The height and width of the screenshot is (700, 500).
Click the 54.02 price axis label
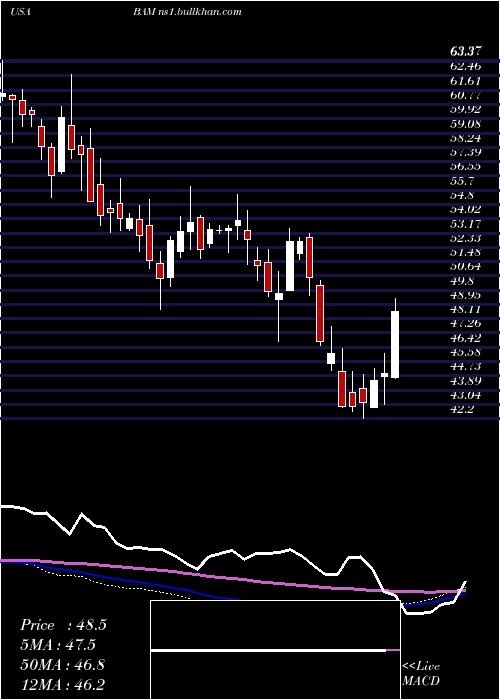coord(465,209)
